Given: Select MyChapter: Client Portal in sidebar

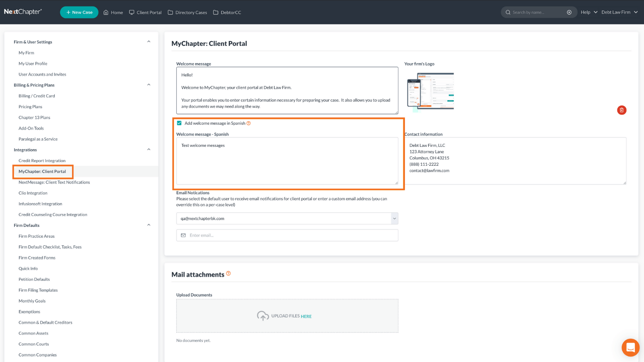Looking at the screenshot, I should 42,171.
